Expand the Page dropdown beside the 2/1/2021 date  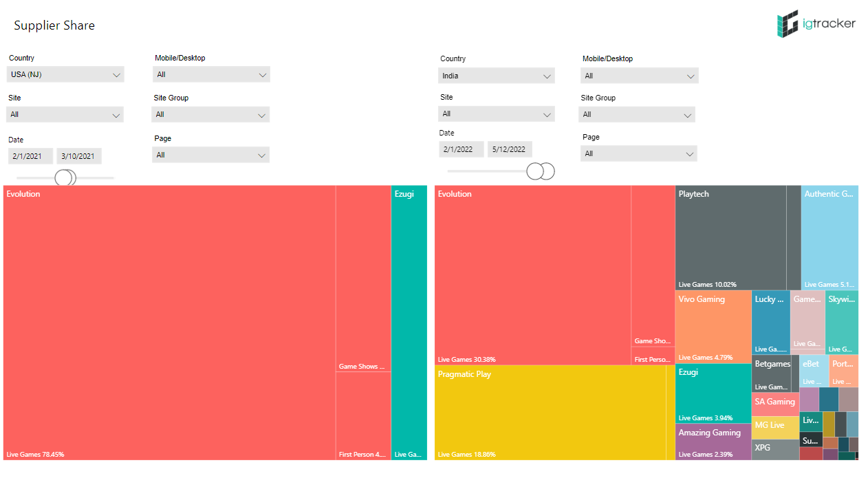(x=210, y=155)
